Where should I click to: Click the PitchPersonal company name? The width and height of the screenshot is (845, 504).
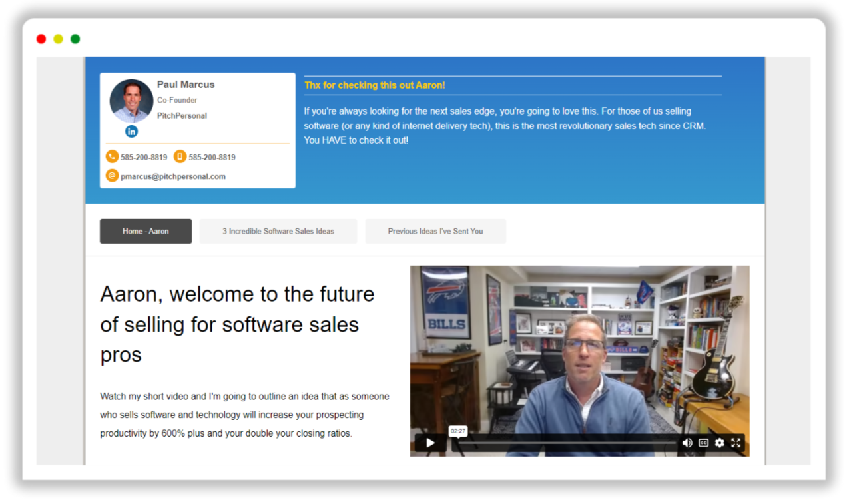182,116
